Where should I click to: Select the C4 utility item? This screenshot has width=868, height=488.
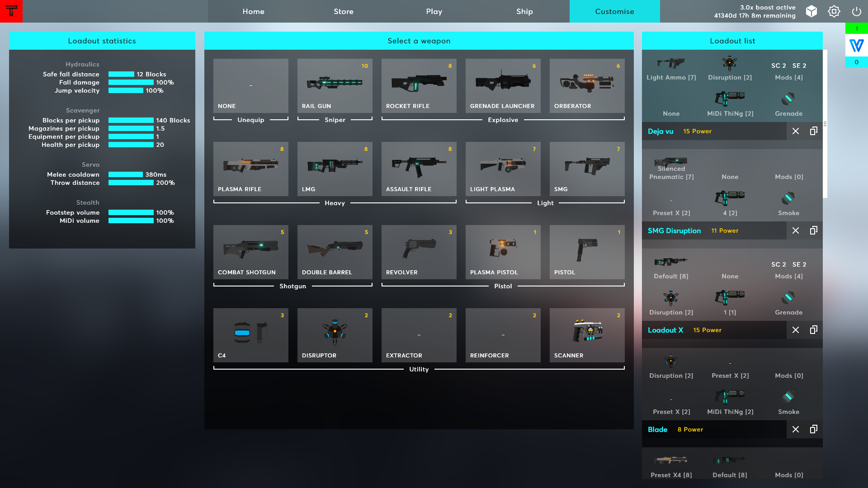coord(250,335)
